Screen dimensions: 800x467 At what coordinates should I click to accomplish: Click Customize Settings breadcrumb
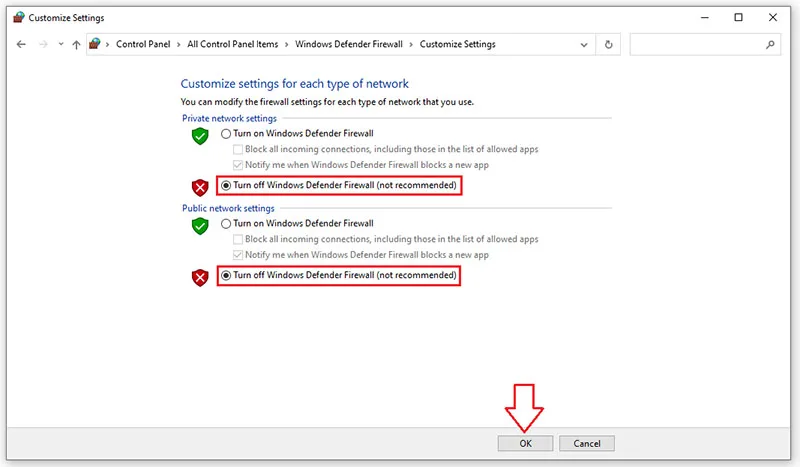coord(458,44)
